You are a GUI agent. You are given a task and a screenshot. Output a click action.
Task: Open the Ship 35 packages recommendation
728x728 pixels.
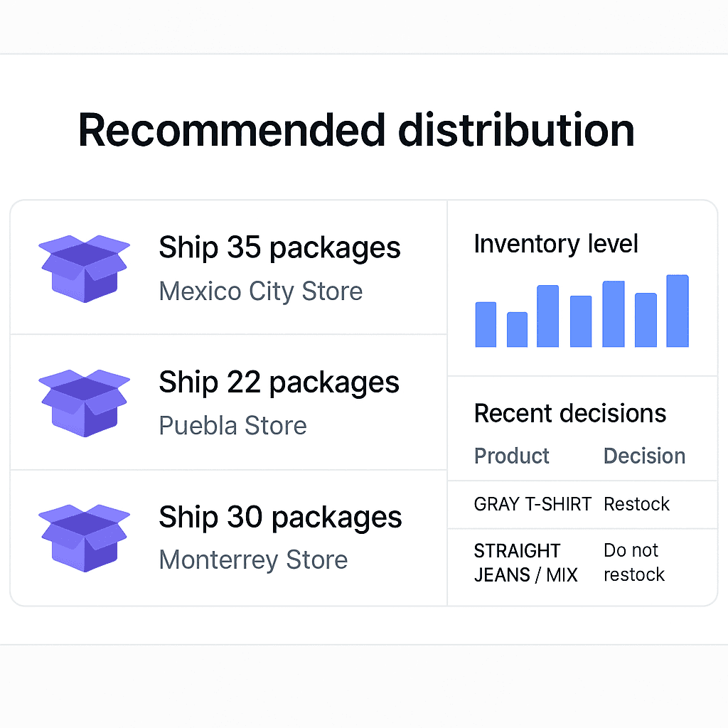click(228, 267)
